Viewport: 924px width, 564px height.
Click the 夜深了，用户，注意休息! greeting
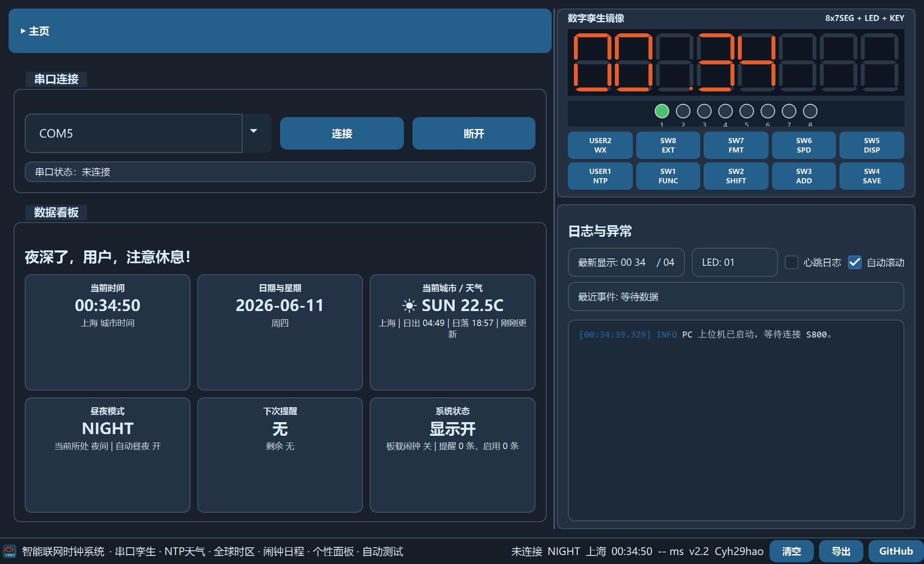point(108,257)
